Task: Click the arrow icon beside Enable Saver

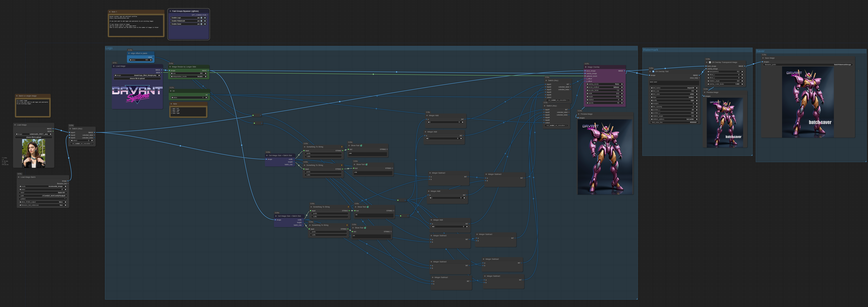Action: point(205,24)
